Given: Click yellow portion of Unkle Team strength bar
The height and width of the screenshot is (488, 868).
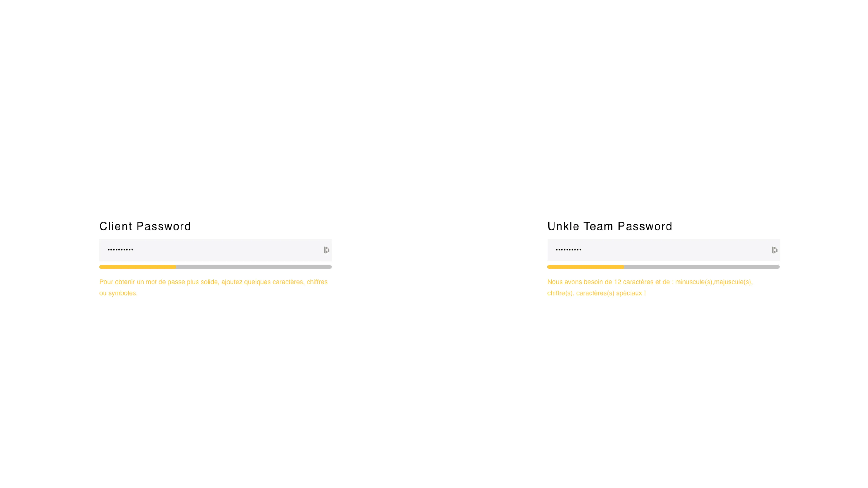Looking at the screenshot, I should 586,267.
